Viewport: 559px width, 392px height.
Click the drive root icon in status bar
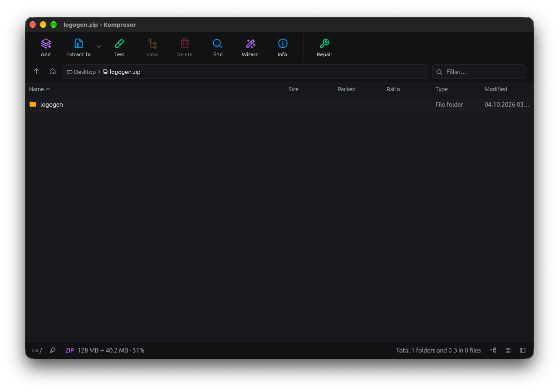click(35, 350)
